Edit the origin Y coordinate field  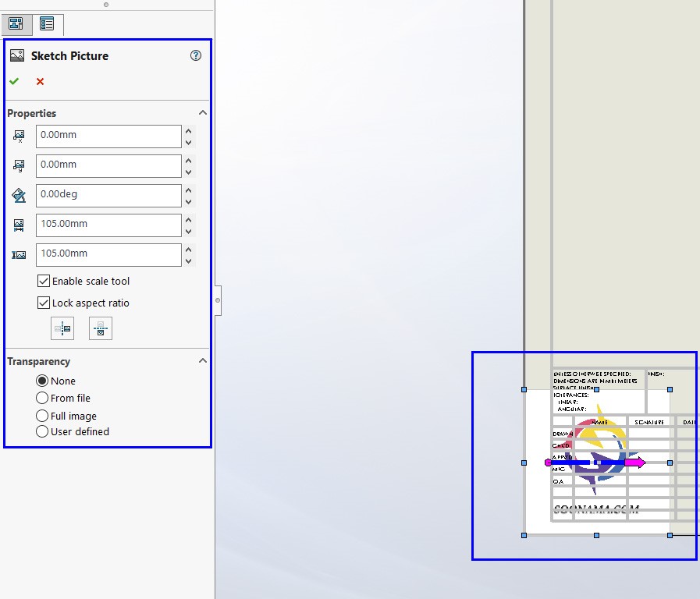tap(108, 166)
